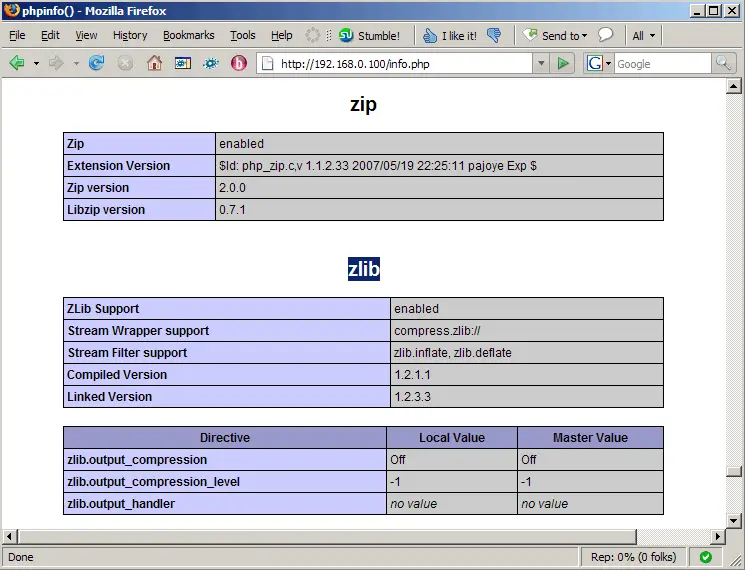745x570 pixels.
Task: Click 'zlib.output_handler' directive cell
Action: click(x=225, y=504)
